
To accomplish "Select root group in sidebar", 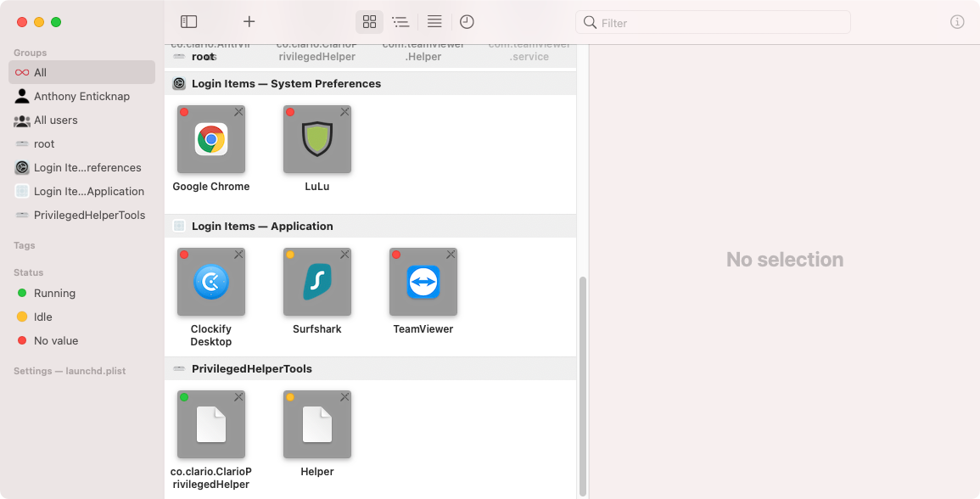I will click(81, 143).
